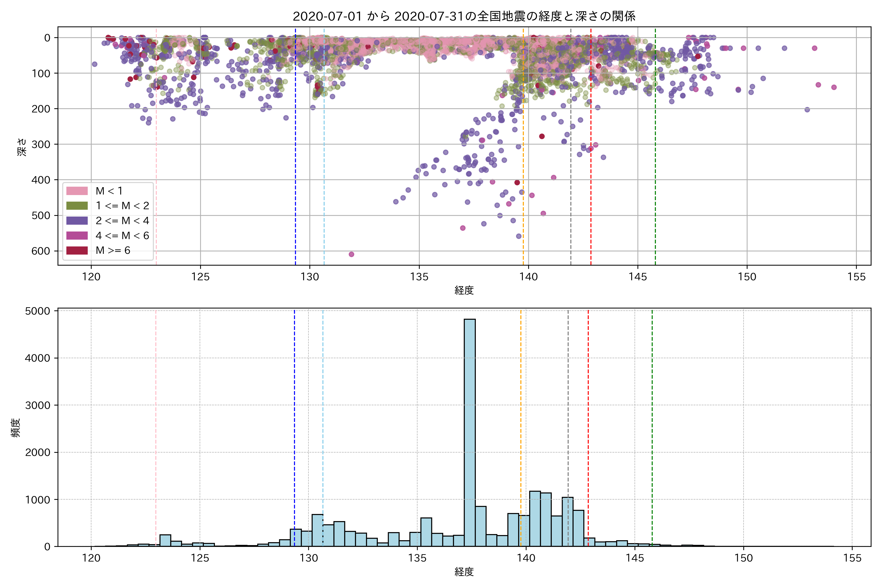Click the 5000 tick on frequency axis
882x588 pixels.
[x=37, y=311]
